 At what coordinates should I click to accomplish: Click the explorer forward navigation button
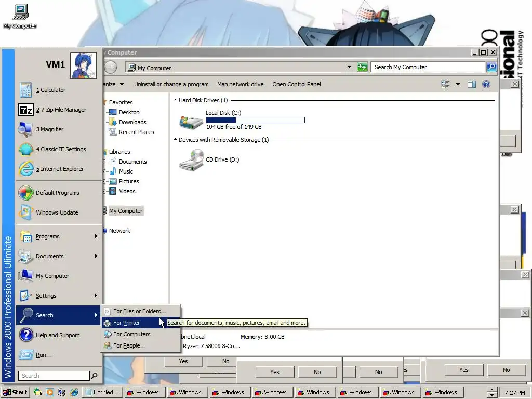click(x=111, y=67)
